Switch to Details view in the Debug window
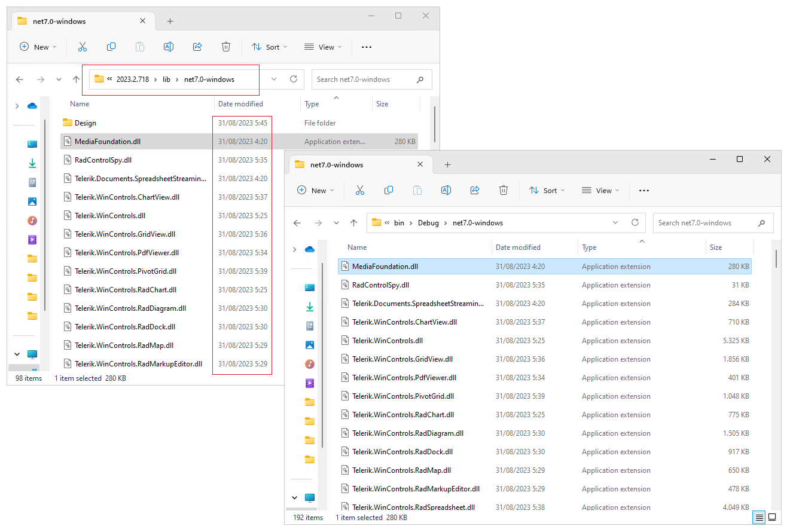This screenshot has height=532, width=787. click(x=759, y=517)
